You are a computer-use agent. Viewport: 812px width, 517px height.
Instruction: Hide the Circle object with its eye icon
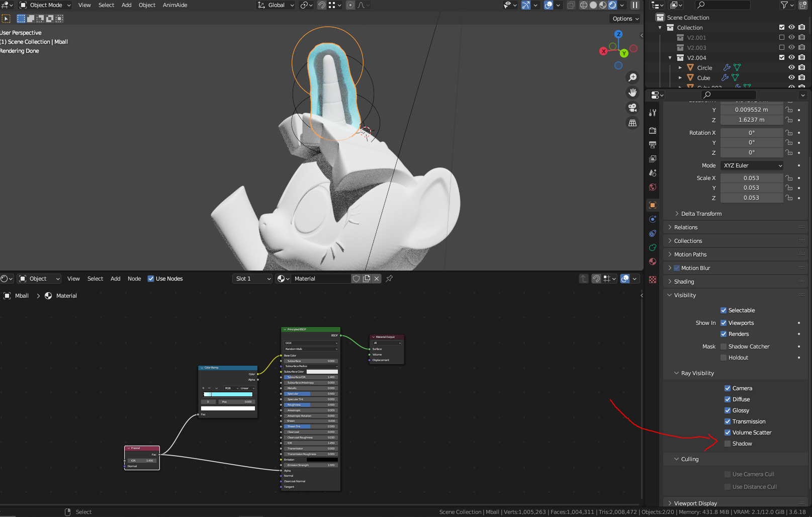pos(791,67)
